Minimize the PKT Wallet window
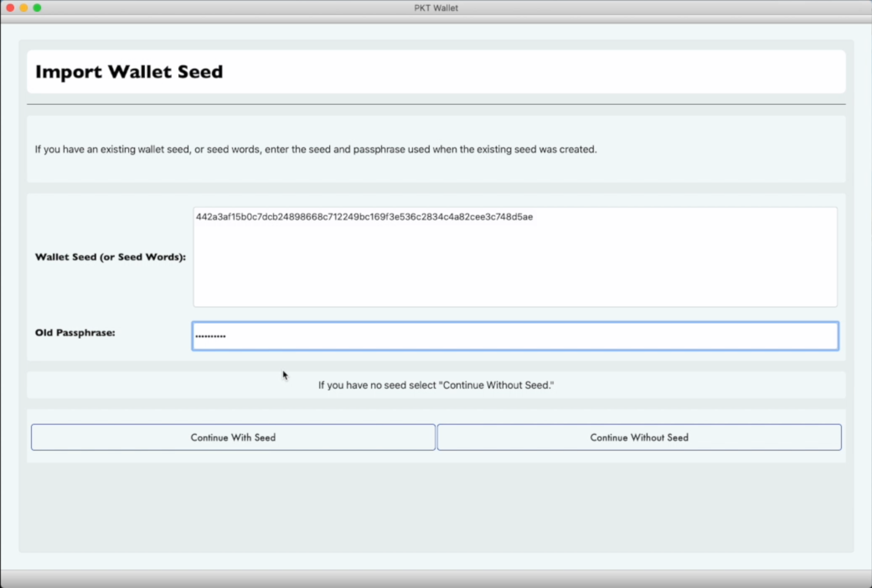 point(23,8)
